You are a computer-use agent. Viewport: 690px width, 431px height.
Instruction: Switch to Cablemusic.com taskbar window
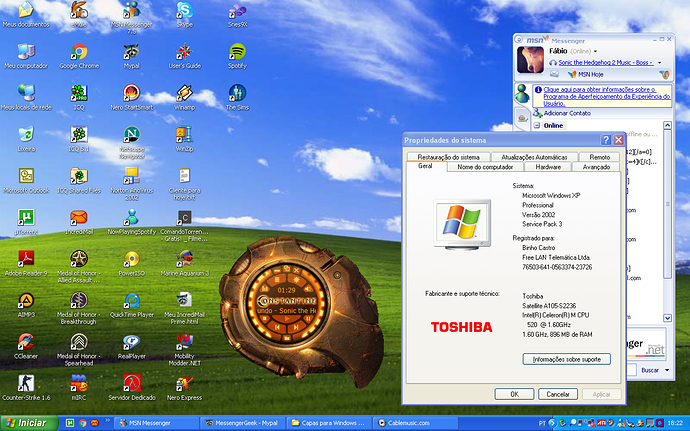tap(416, 423)
